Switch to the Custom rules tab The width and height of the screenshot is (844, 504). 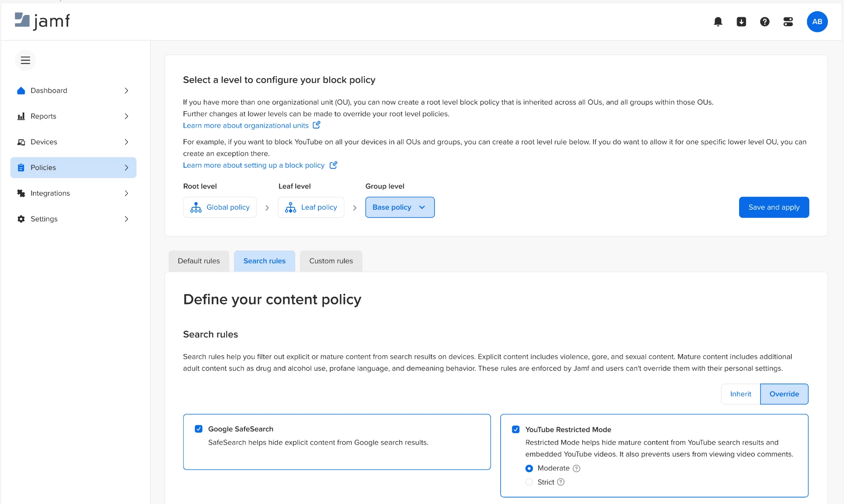(x=331, y=261)
